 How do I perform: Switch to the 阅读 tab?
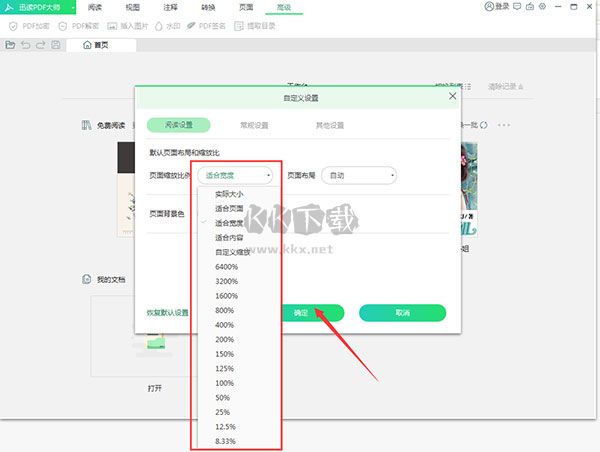tap(95, 7)
